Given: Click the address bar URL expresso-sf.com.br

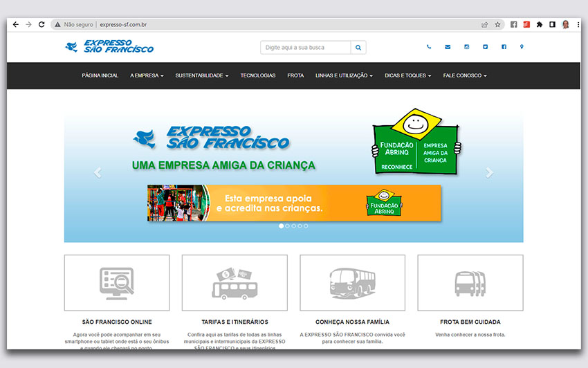Looking at the screenshot, I should pyautogui.click(x=123, y=24).
